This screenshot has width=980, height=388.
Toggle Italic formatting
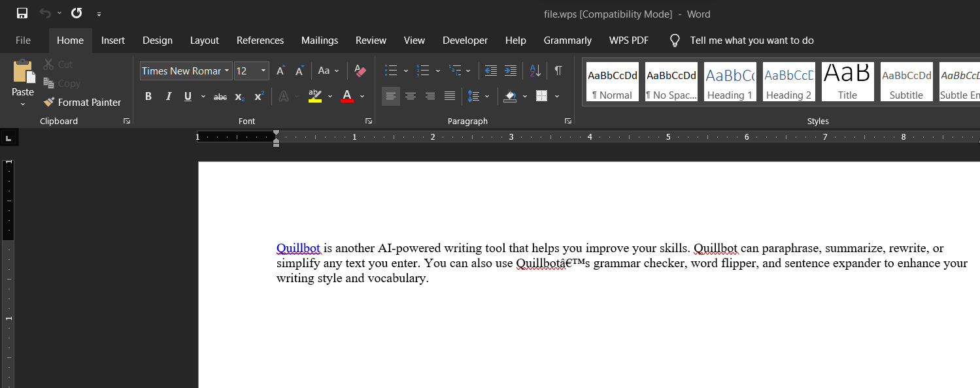168,96
